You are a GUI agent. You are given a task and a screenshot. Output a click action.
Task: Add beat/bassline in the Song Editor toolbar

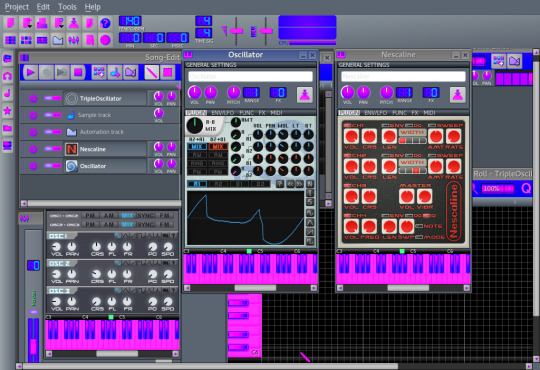point(99,72)
